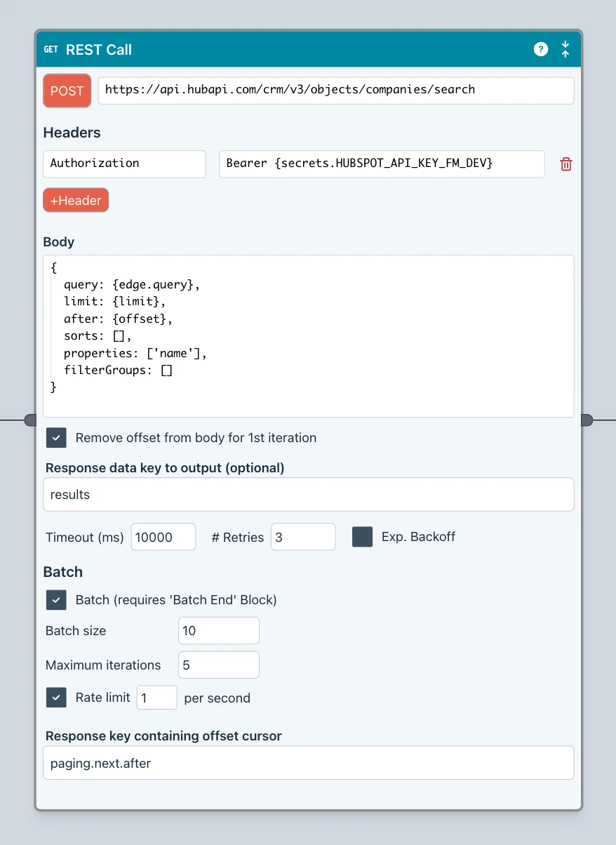Click the paging.next.after offset cursor field

pos(308,763)
